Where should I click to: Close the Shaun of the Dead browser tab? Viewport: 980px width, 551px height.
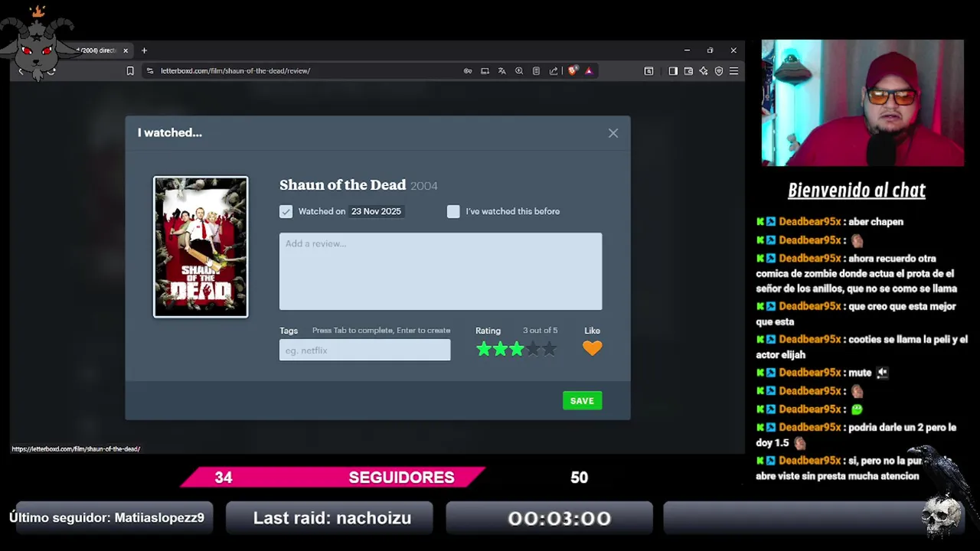(126, 51)
